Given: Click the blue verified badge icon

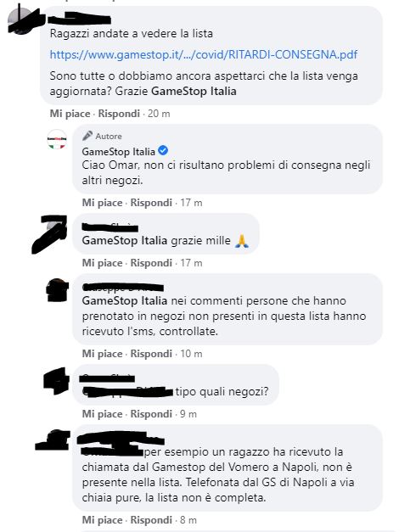Looking at the screenshot, I should 163,150.
